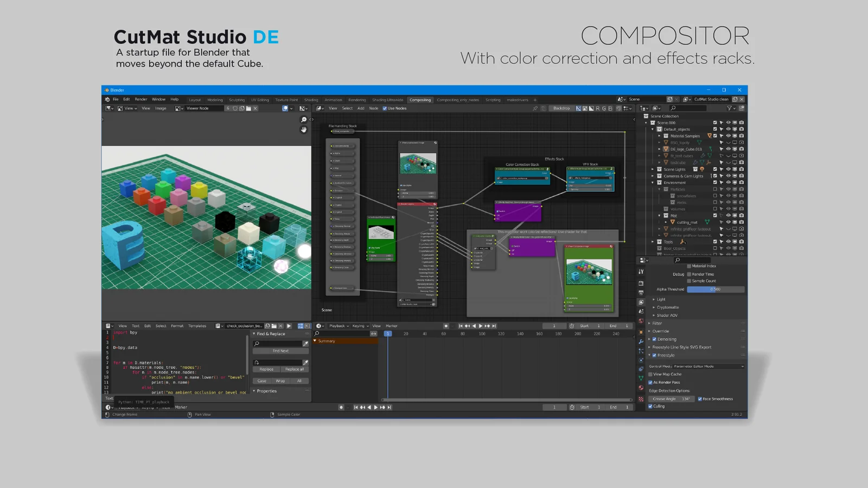Adjust the Alpha Threshold slider
This screenshot has height=488, width=868.
click(x=716, y=289)
